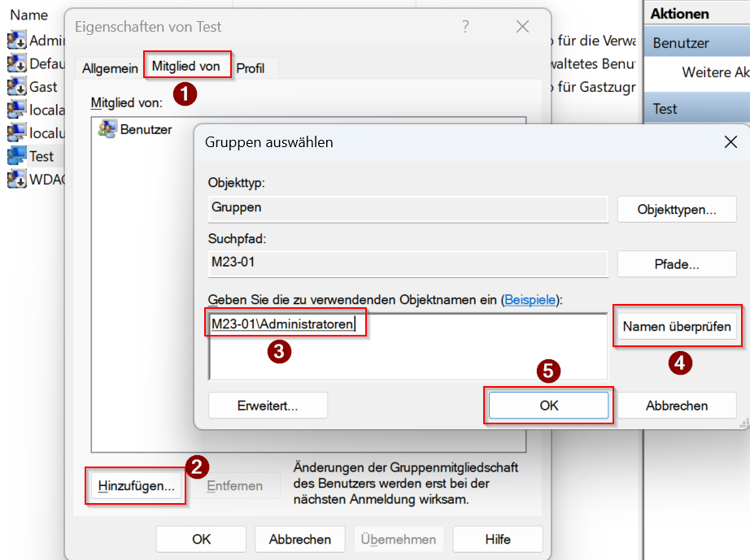Open the Allgemein tab
Viewport: 750px width, 560px height.
coord(110,68)
